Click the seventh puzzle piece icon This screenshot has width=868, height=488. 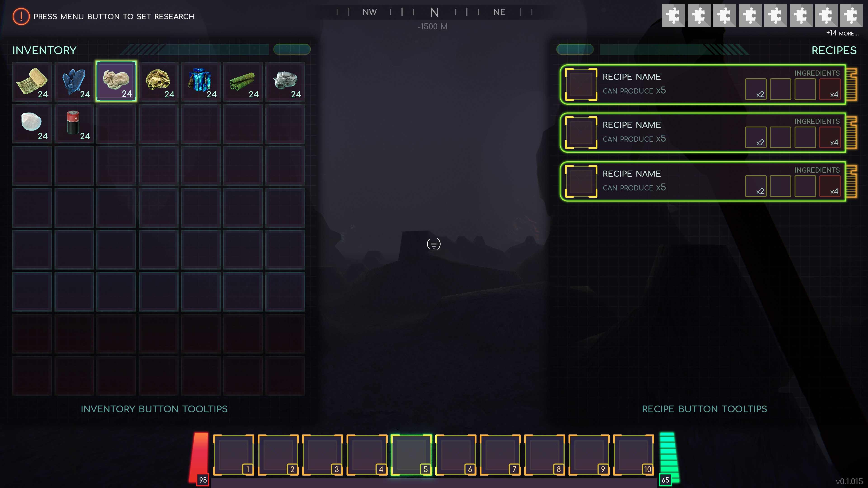(x=826, y=16)
